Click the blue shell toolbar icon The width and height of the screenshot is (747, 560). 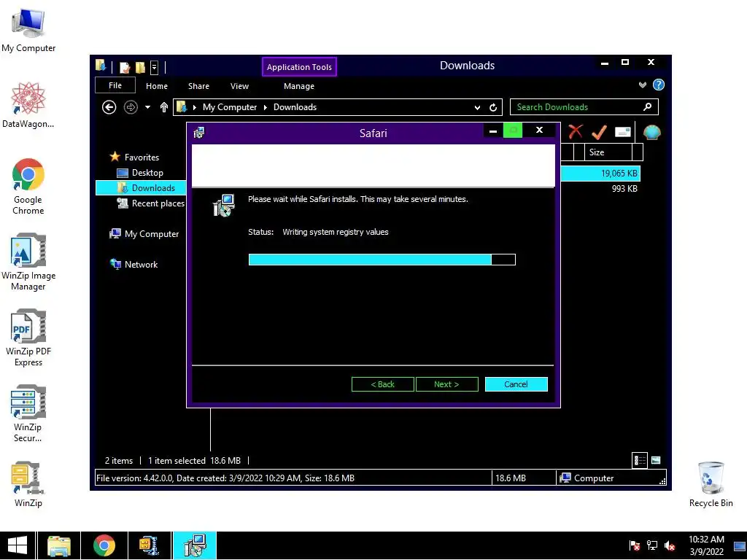[651, 132]
